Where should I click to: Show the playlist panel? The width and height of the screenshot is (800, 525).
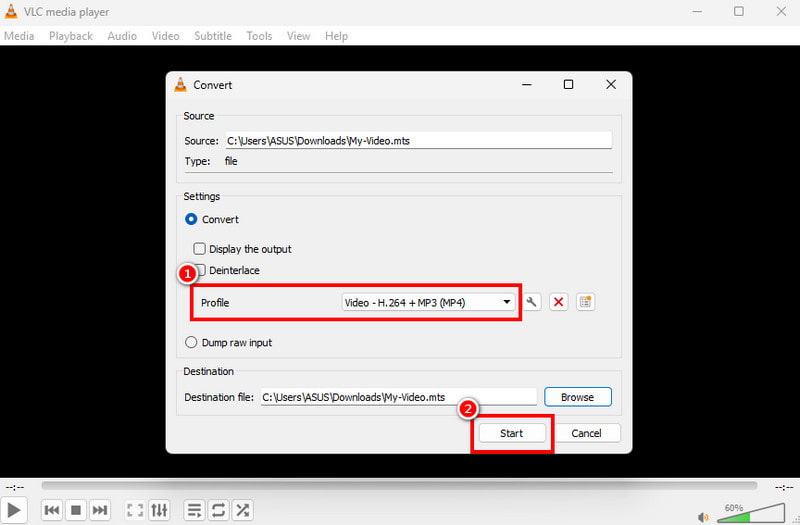point(194,510)
